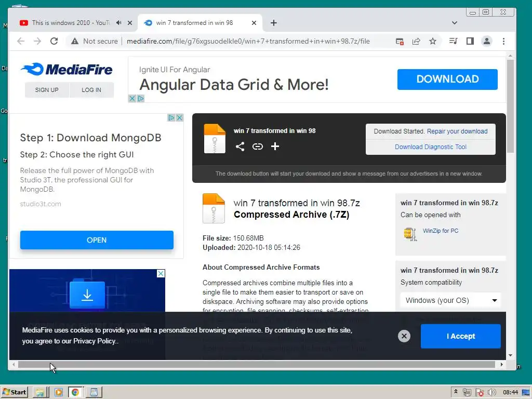Go forward using the browser forward arrow
The height and width of the screenshot is (399, 532).
pyautogui.click(x=37, y=41)
